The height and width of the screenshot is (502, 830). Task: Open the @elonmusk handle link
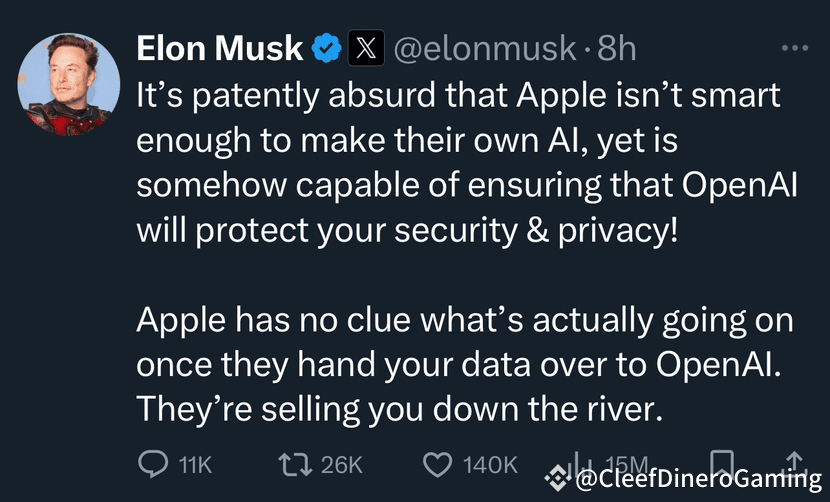tap(485, 48)
